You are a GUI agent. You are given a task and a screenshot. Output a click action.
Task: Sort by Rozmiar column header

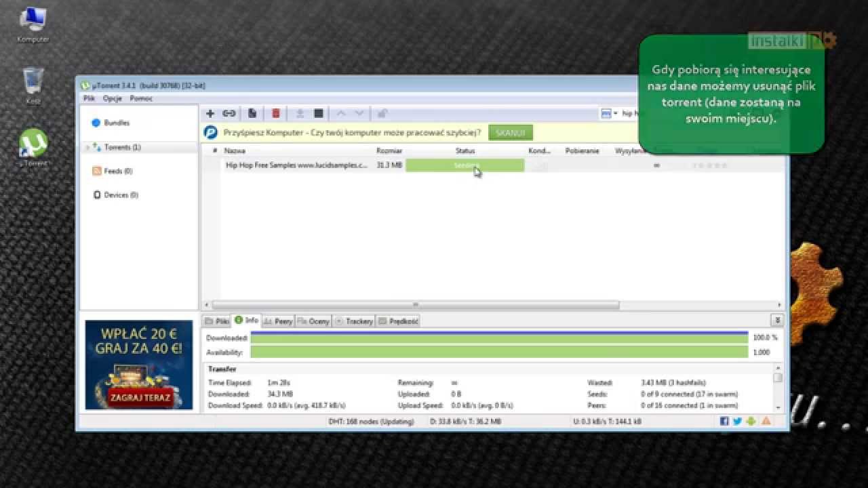390,150
